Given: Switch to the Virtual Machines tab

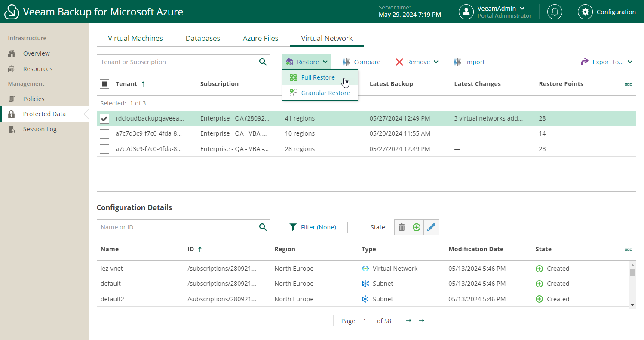Looking at the screenshot, I should tap(135, 38).
